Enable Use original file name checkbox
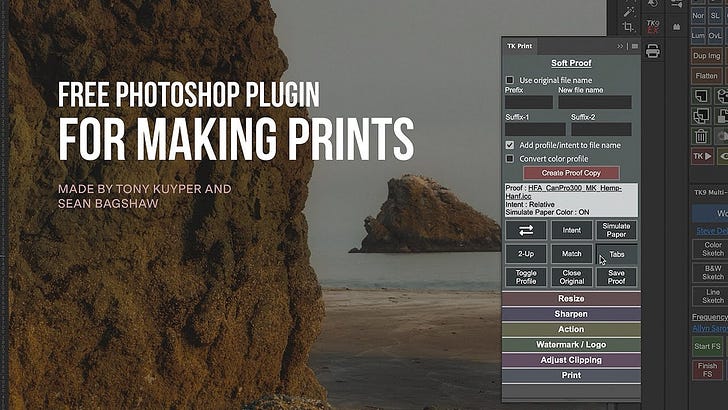The width and height of the screenshot is (728, 410). click(x=510, y=80)
